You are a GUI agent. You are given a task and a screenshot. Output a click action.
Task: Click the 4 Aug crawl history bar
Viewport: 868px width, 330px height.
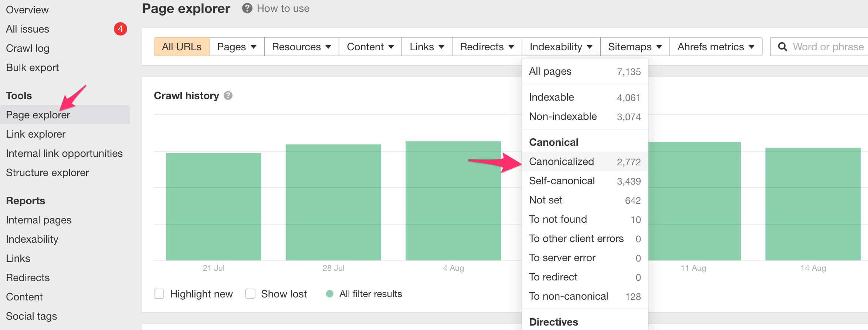click(x=453, y=201)
